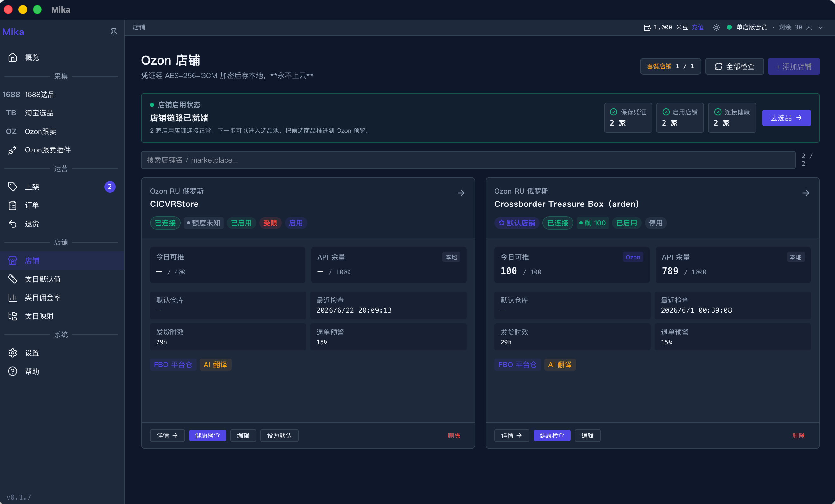835x504 pixels.
Task: Click the 类目佣金率 chart icon
Action: pos(13,298)
